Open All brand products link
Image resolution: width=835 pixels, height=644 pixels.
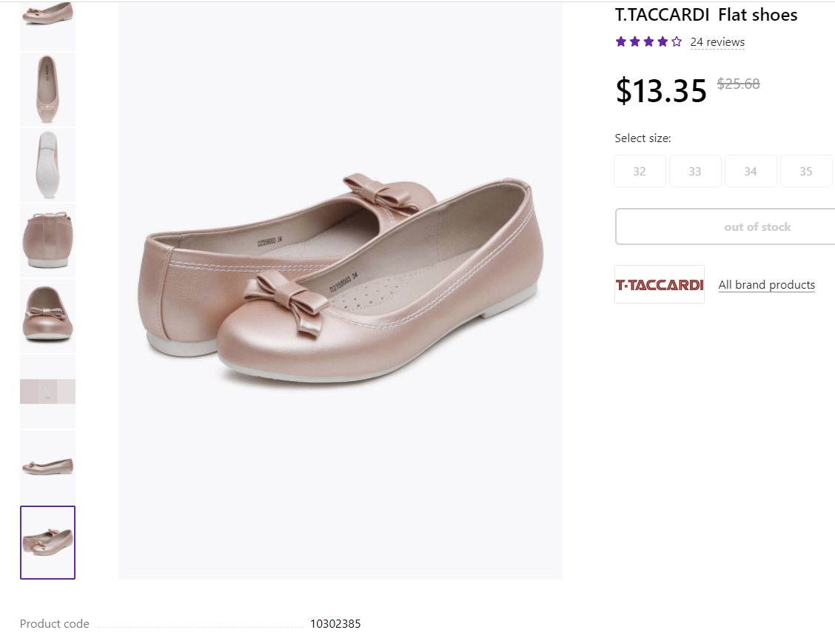coord(766,285)
